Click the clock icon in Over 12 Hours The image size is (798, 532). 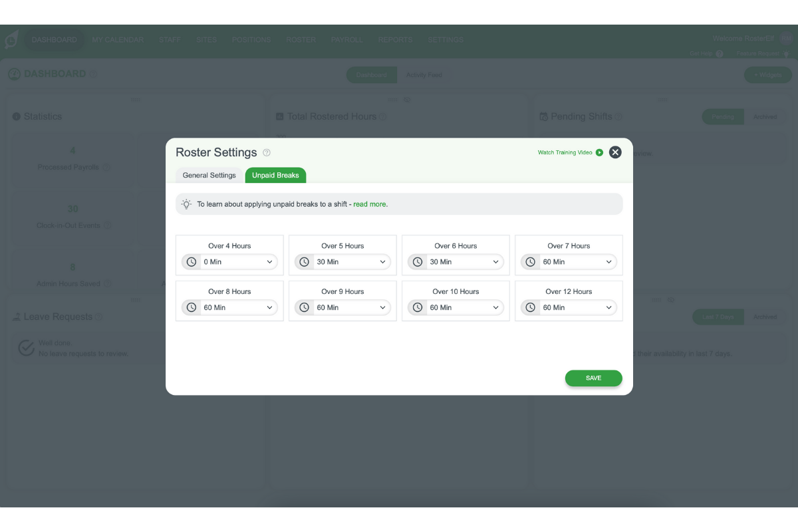coord(531,308)
